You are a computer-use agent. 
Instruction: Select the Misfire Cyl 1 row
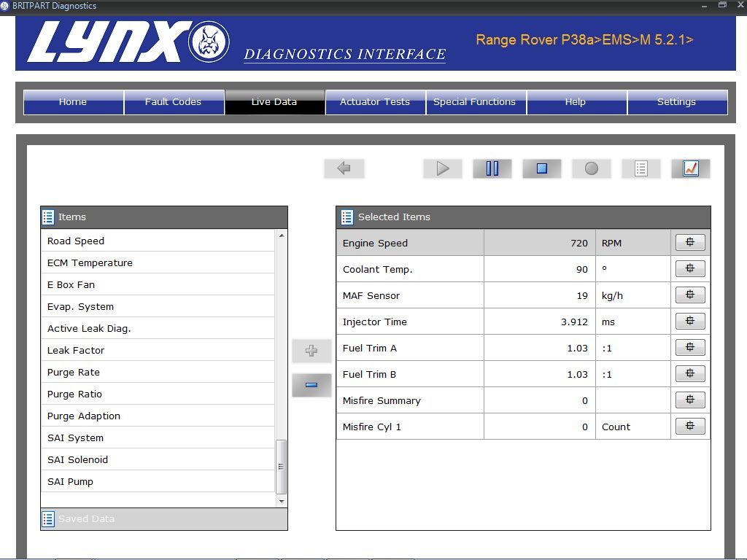pyautogui.click(x=523, y=426)
